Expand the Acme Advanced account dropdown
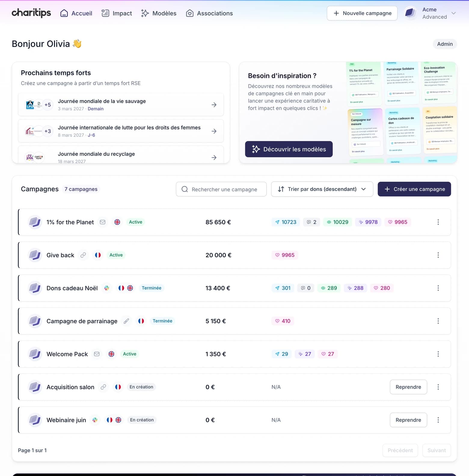469x476 pixels. point(454,13)
